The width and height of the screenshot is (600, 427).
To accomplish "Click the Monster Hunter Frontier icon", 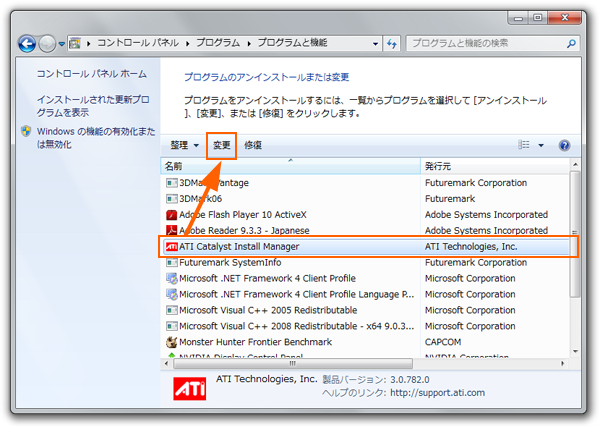I will coord(171,342).
